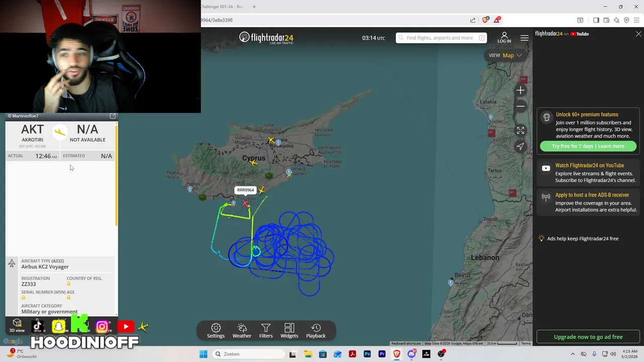Expand the VIEW Map dropdown

(505, 55)
